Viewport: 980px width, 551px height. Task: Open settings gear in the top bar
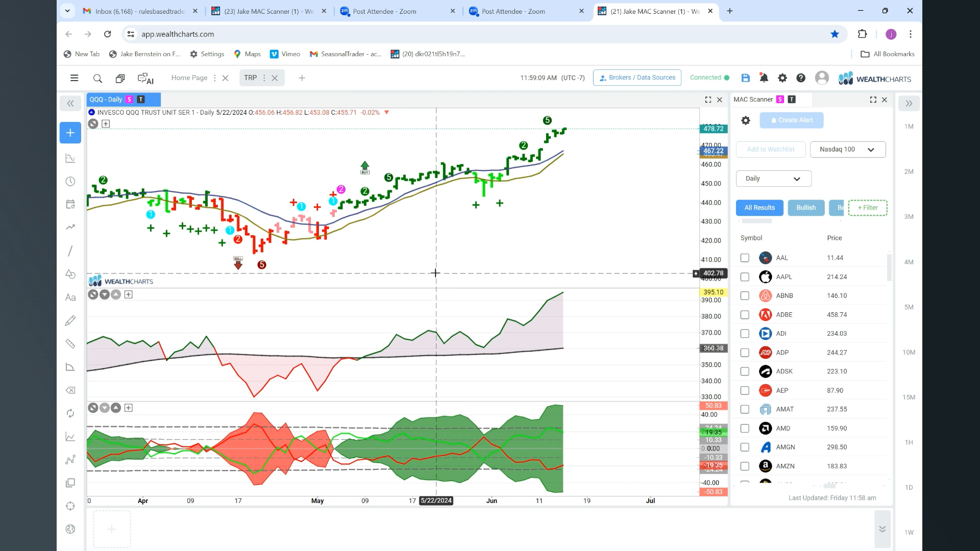tap(782, 78)
